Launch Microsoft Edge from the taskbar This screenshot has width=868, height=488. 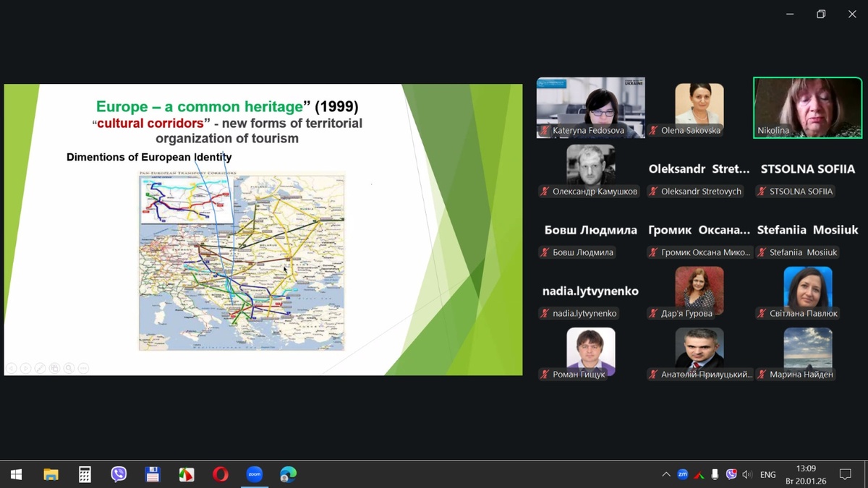tap(288, 474)
